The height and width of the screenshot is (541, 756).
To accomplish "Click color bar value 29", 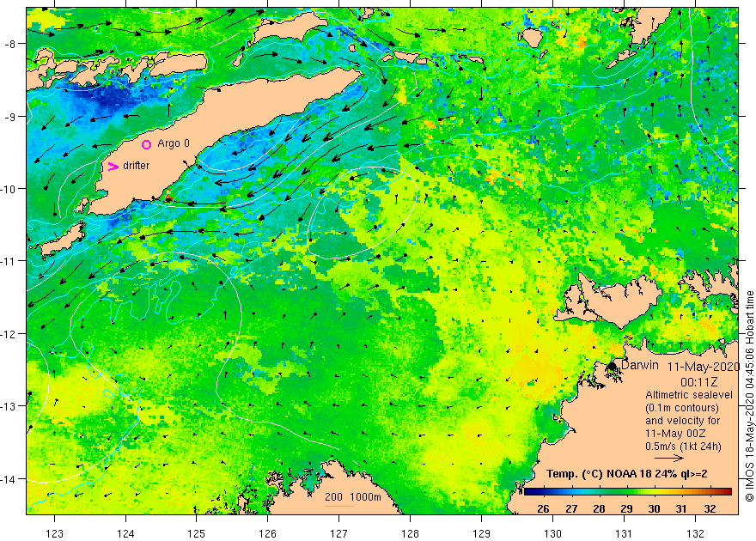I will pyautogui.click(x=626, y=508).
